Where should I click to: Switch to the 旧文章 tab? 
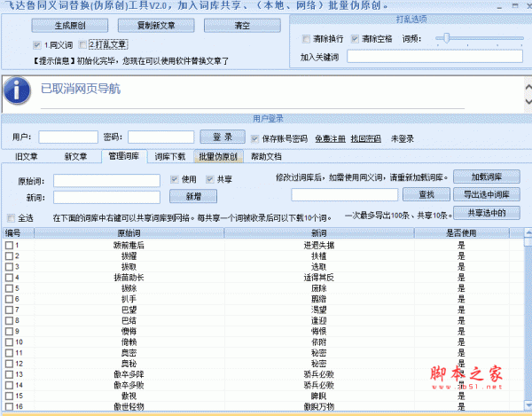click(x=27, y=157)
